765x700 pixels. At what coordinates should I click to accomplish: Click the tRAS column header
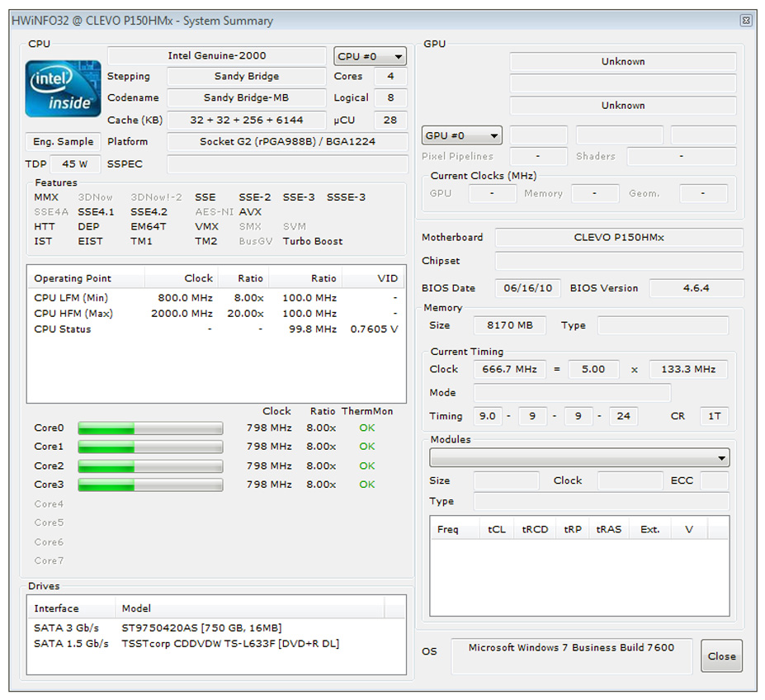click(609, 529)
